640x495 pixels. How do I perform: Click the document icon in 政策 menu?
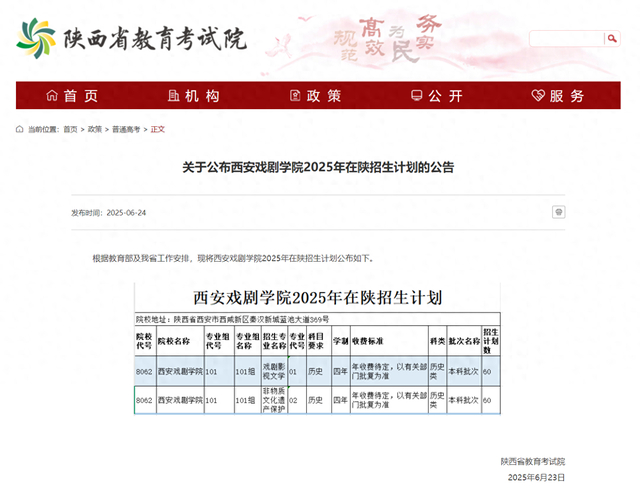(x=295, y=95)
